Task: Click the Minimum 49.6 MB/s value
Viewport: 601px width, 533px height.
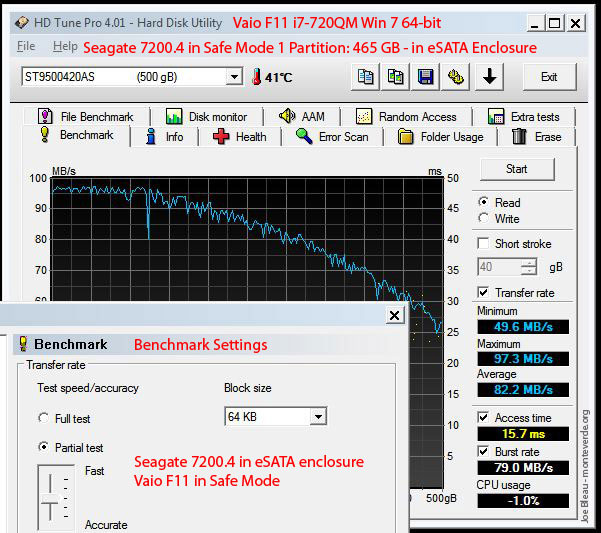Action: tap(523, 326)
